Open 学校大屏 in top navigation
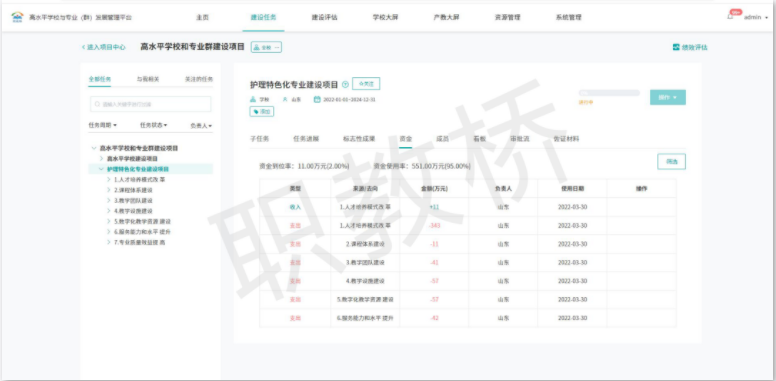Viewport: 776px width, 381px height. click(x=386, y=17)
